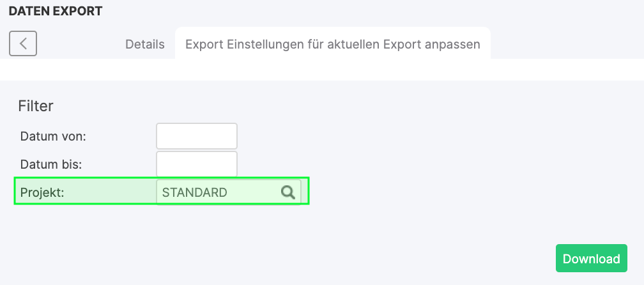The image size is (644, 285).
Task: Click the 'Datum von:' label
Action: tap(53, 136)
